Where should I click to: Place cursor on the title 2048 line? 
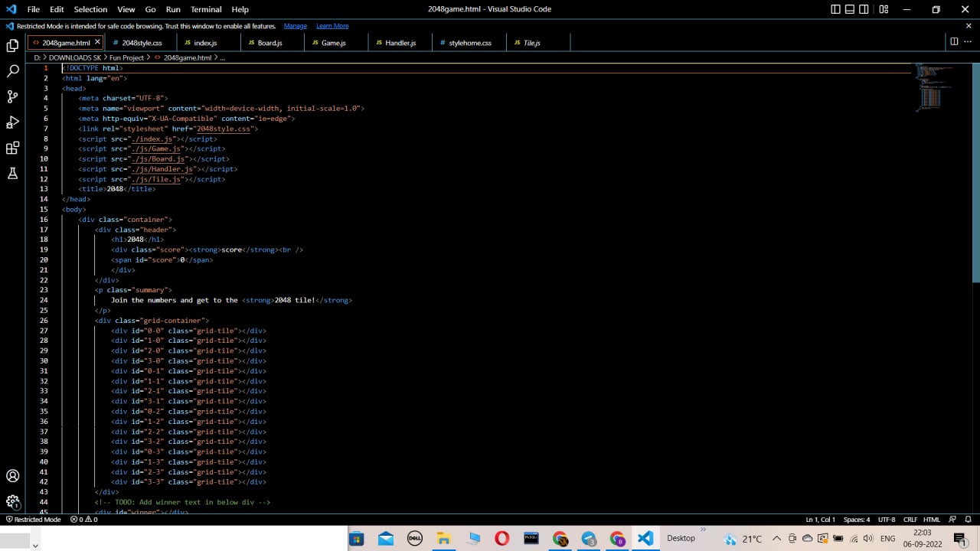116,189
